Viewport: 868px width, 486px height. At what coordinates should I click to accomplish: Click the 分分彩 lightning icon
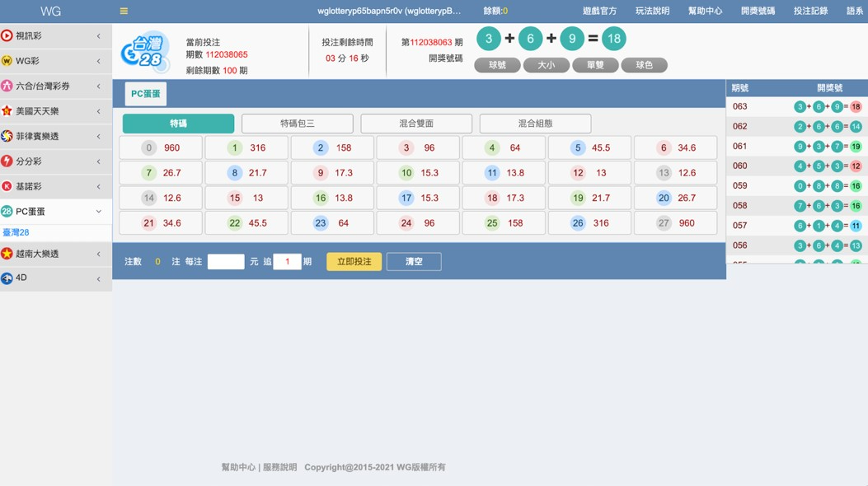click(x=7, y=161)
